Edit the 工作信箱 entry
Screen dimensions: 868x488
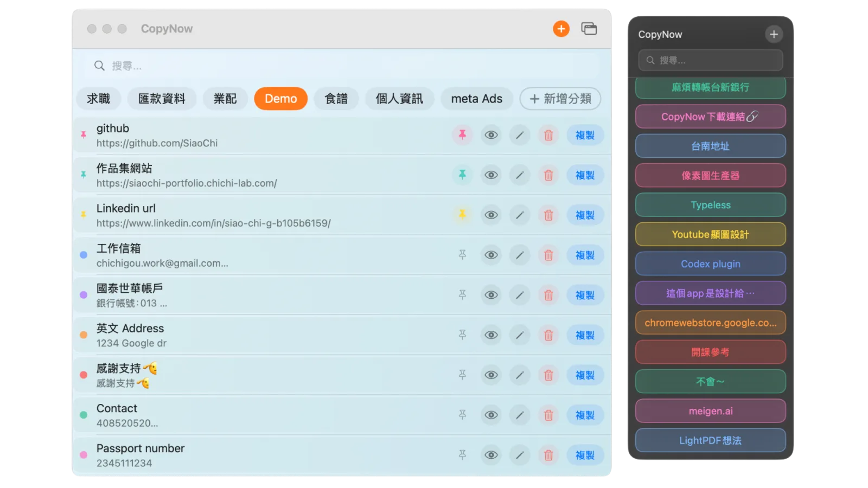520,255
